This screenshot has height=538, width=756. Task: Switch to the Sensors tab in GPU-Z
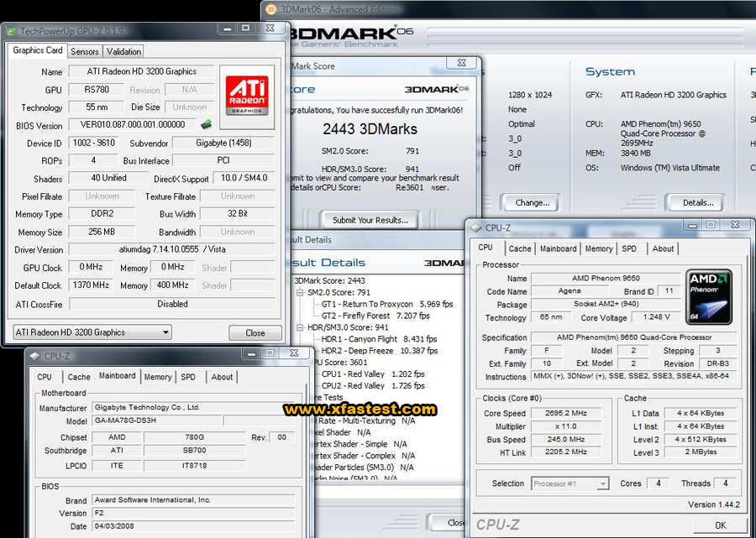click(84, 51)
